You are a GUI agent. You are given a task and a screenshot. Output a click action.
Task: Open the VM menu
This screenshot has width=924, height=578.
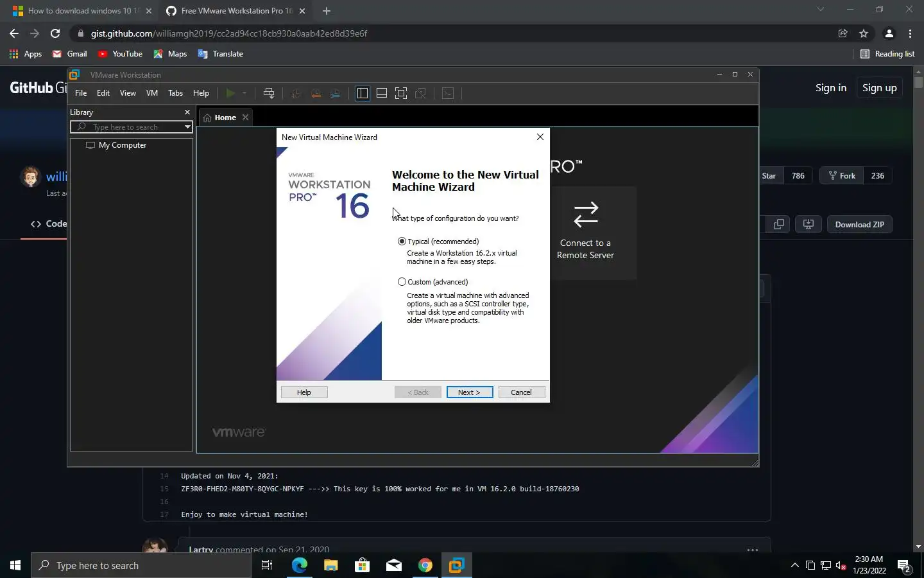pyautogui.click(x=152, y=93)
